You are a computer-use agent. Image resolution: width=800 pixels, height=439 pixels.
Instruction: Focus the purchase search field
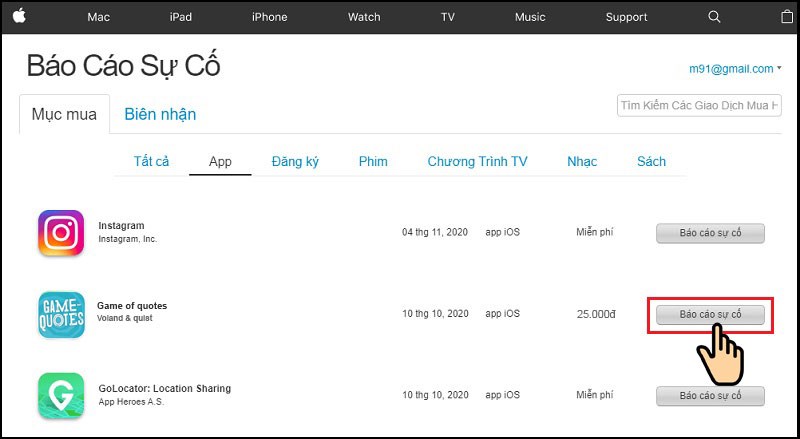pyautogui.click(x=699, y=105)
